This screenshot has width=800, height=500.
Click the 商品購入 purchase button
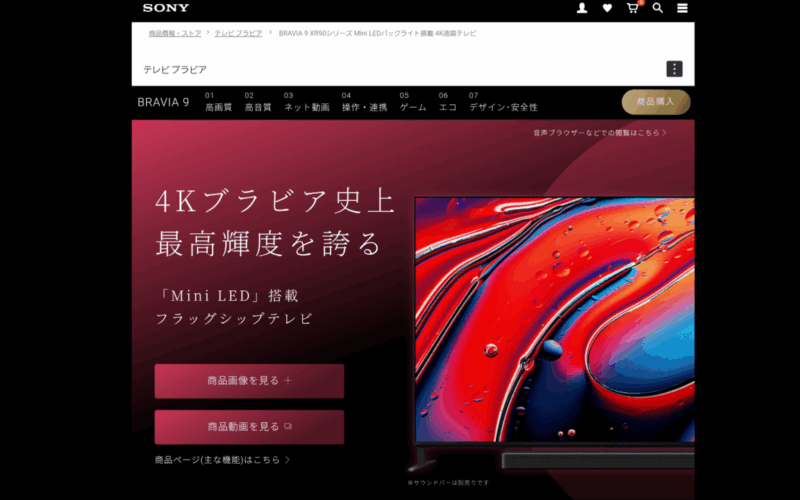click(656, 102)
